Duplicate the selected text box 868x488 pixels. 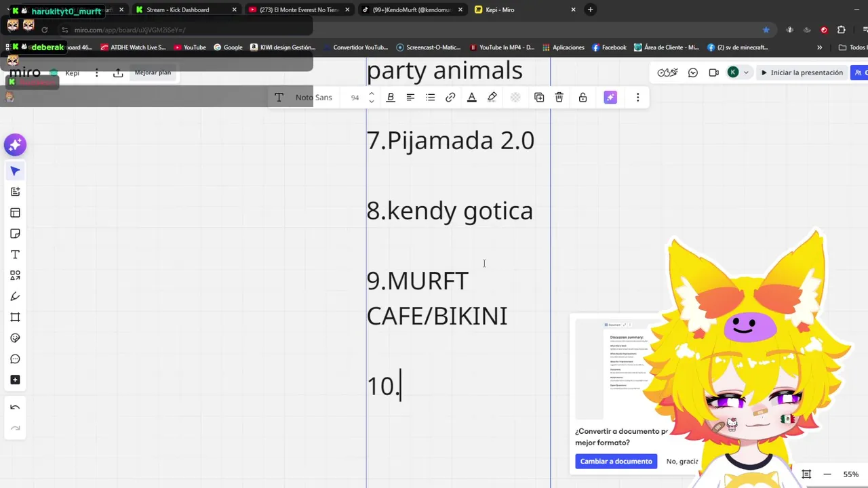(539, 98)
